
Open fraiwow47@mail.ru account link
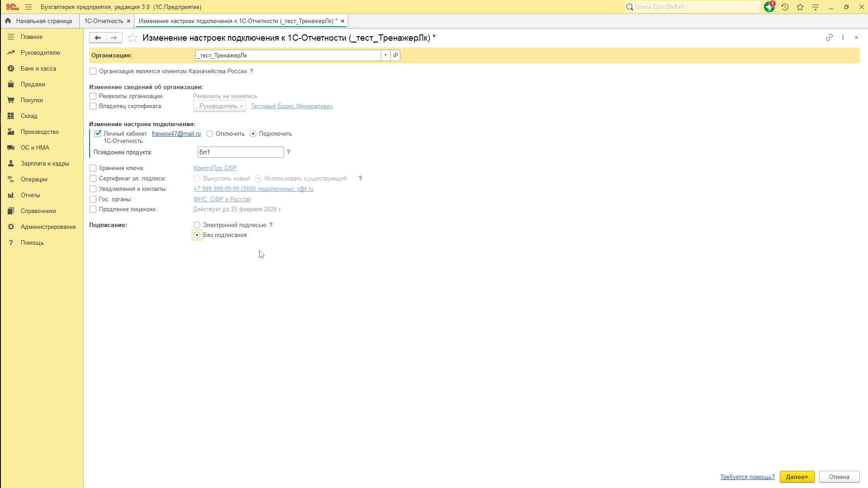pyautogui.click(x=176, y=134)
